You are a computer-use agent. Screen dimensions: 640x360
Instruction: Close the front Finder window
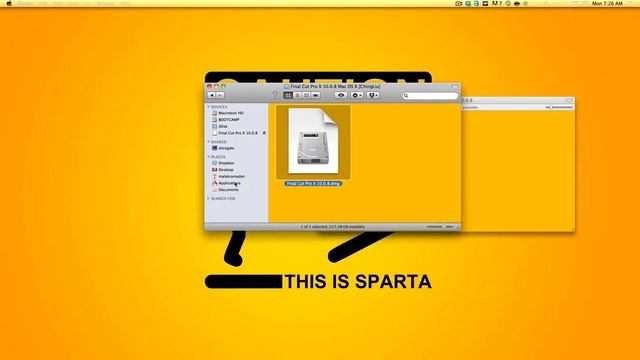pos(209,87)
